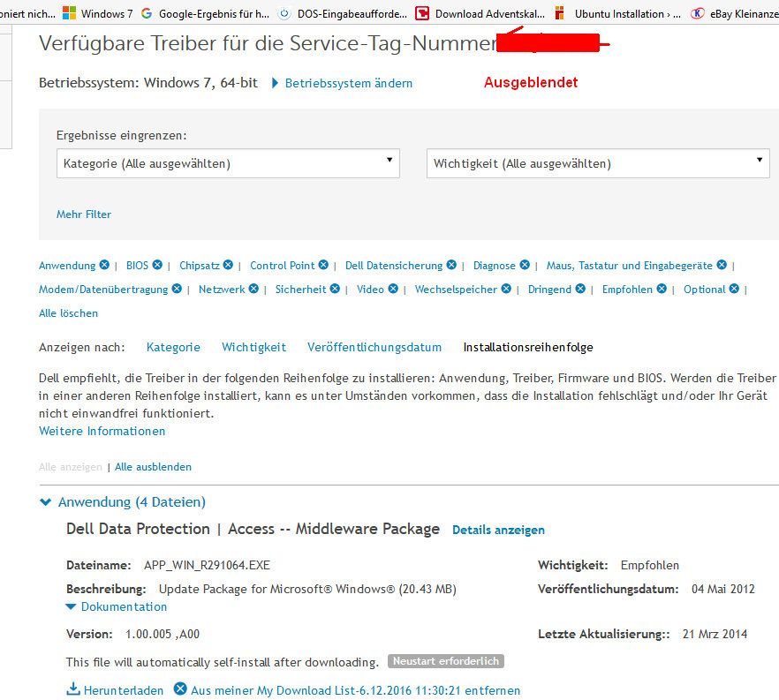Viewport: 779px width, 700px height.
Task: Remove the Optional filter tag
Action: 734,289
